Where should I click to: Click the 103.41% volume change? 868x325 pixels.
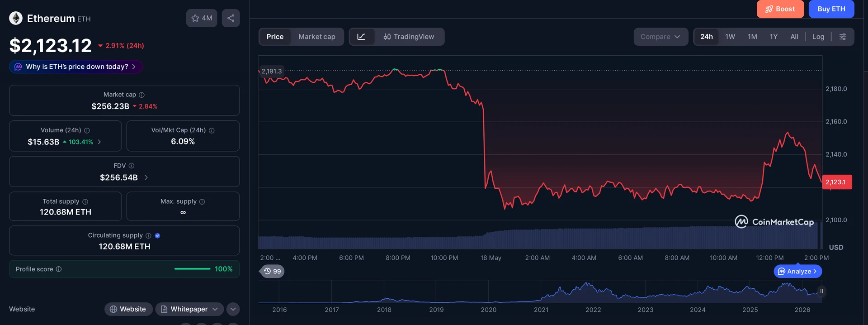(81, 142)
